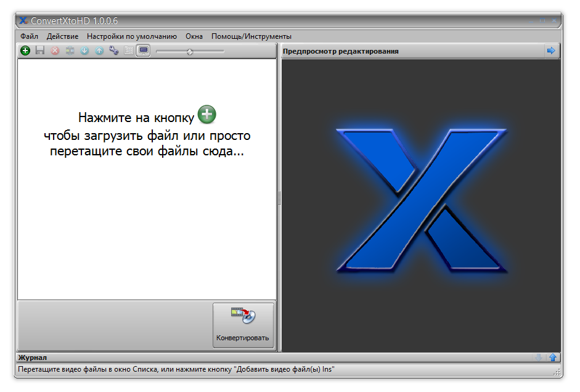580x392 pixels.
Task: Click the greyed down arrow in Журнал bar
Action: pos(539,357)
